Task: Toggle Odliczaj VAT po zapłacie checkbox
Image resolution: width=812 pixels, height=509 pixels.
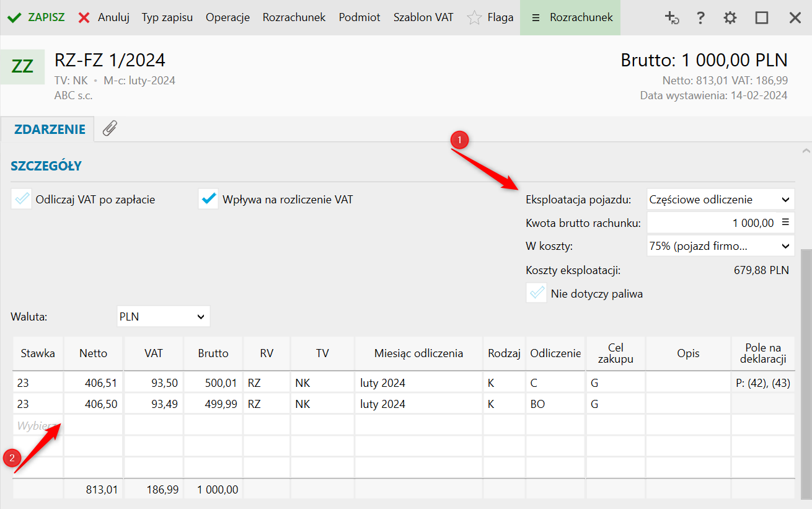Action: coord(22,199)
